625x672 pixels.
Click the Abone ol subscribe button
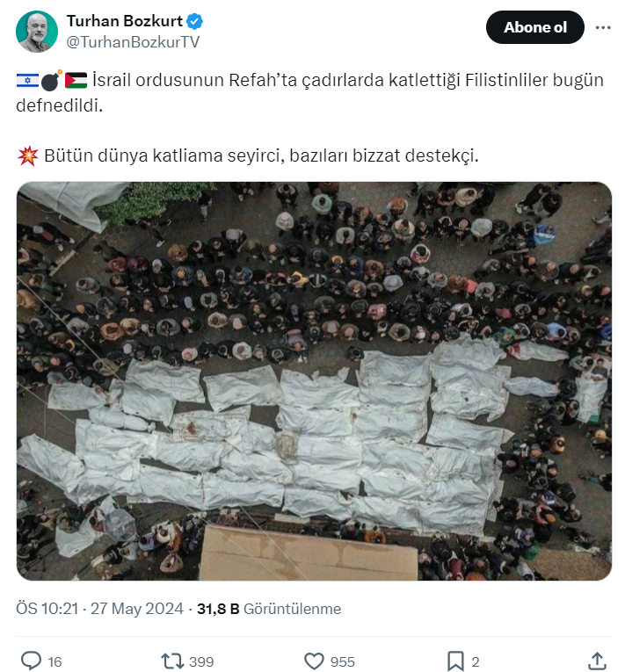pos(535,27)
